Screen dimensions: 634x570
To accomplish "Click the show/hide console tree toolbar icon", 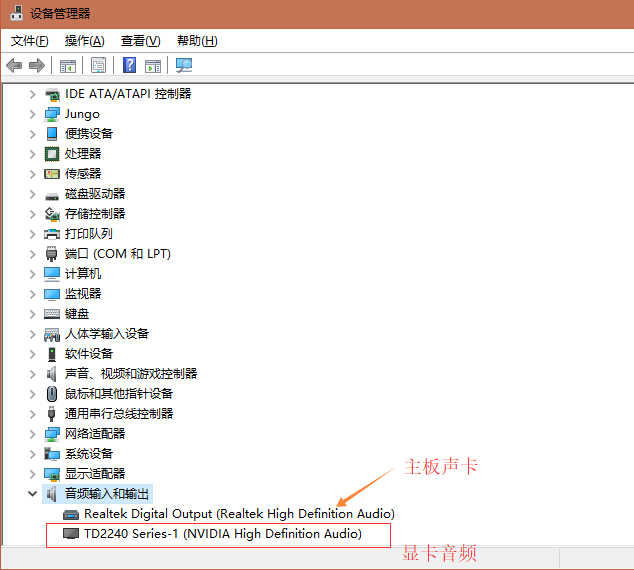I will pyautogui.click(x=68, y=65).
